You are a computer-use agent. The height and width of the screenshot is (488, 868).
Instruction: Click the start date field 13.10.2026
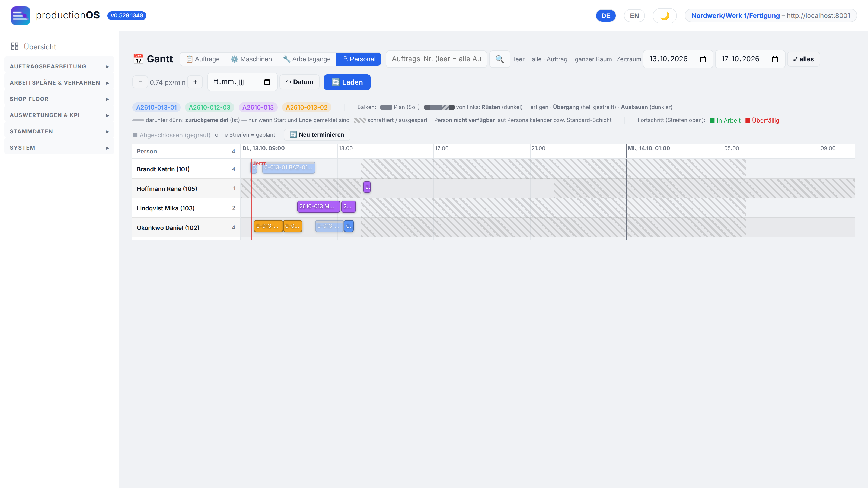[678, 59]
